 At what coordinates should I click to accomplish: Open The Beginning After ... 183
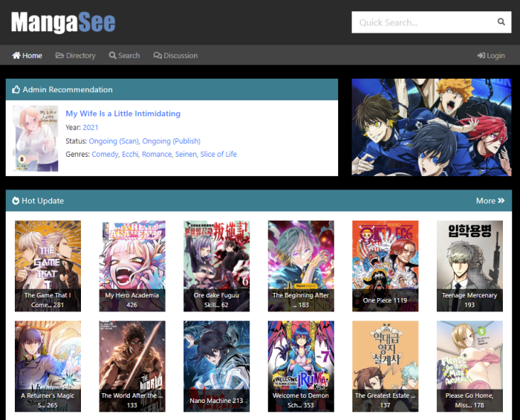click(301, 266)
